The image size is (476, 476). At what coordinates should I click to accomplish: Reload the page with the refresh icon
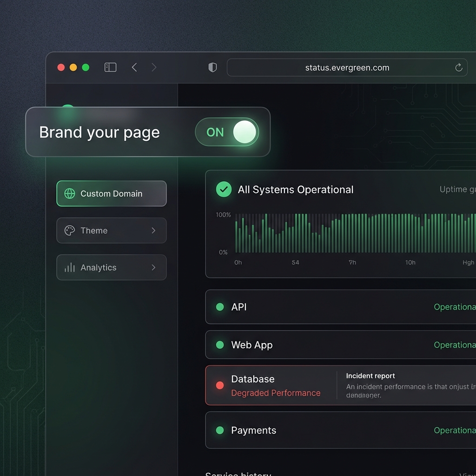(x=458, y=68)
